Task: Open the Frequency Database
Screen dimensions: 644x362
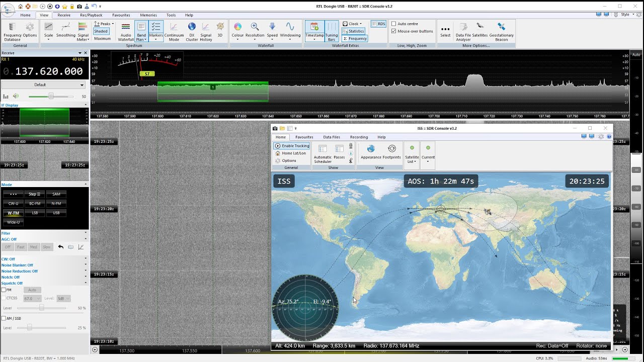Action: click(x=12, y=31)
